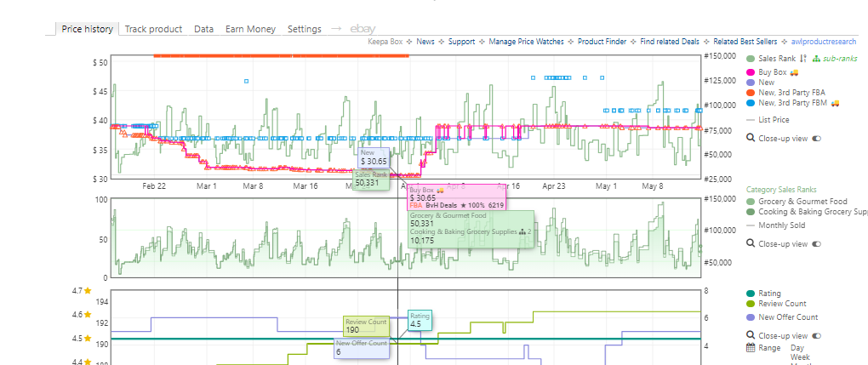Go to the Earn Money tab
Image resolution: width=868 pixels, height=365 pixels.
[x=250, y=30]
